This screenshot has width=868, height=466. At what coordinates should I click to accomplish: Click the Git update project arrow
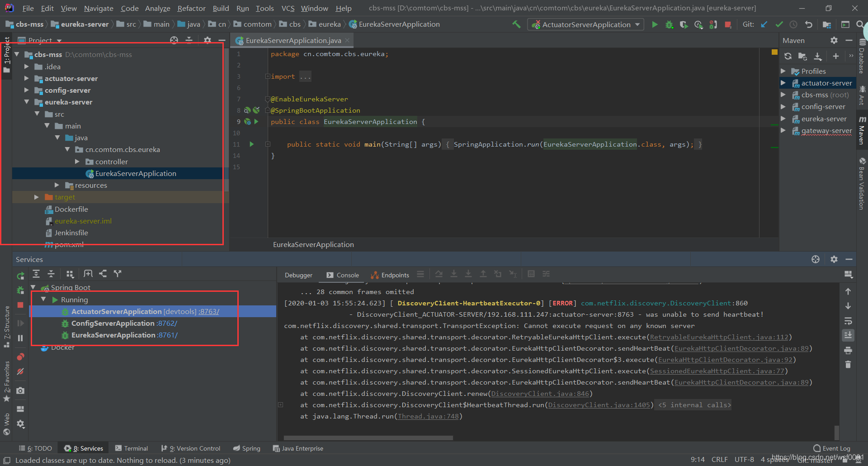(764, 24)
